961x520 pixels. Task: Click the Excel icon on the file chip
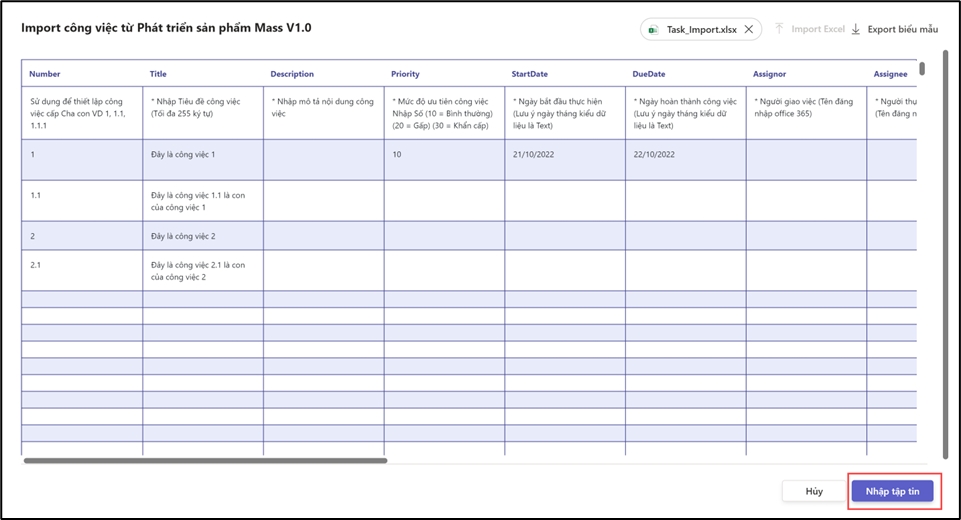click(x=653, y=30)
